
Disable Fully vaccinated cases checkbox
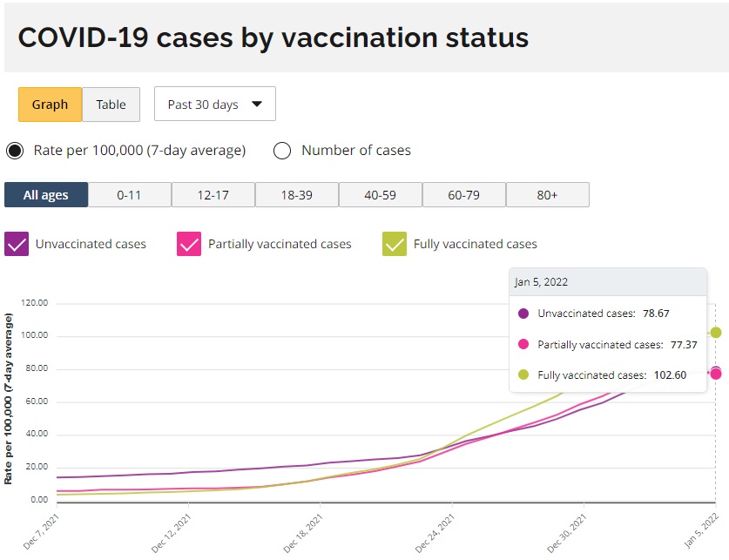point(395,245)
